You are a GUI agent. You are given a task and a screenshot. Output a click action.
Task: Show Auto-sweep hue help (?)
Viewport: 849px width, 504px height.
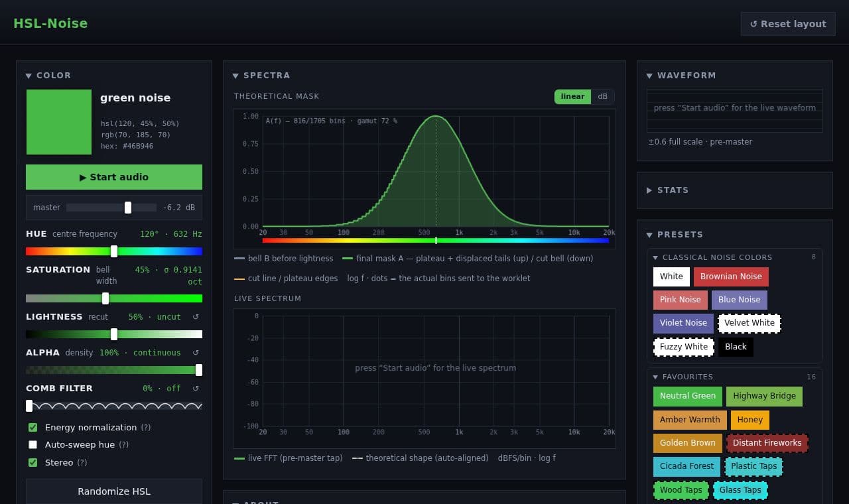pos(123,445)
